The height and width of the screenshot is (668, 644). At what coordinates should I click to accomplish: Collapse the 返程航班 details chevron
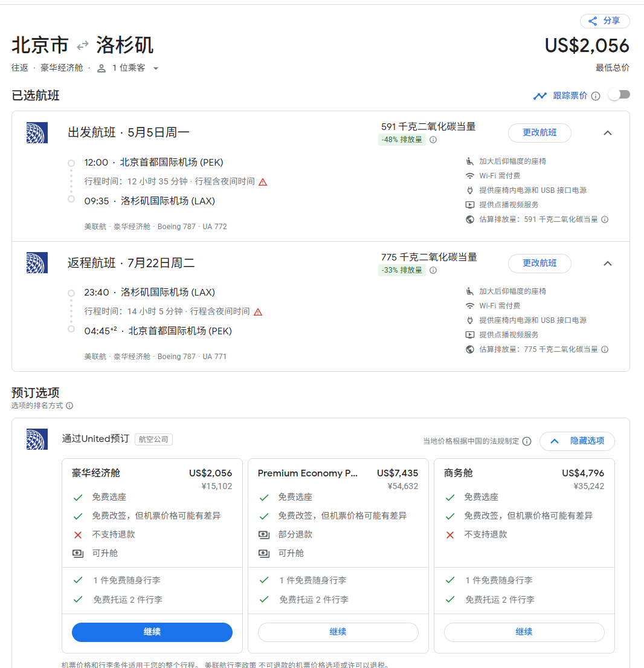pyautogui.click(x=608, y=263)
